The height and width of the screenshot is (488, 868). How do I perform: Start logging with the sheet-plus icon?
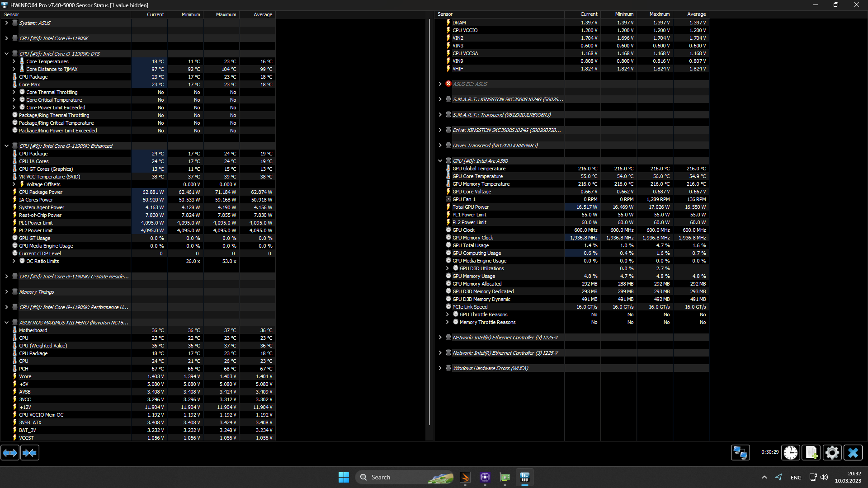pyautogui.click(x=811, y=453)
